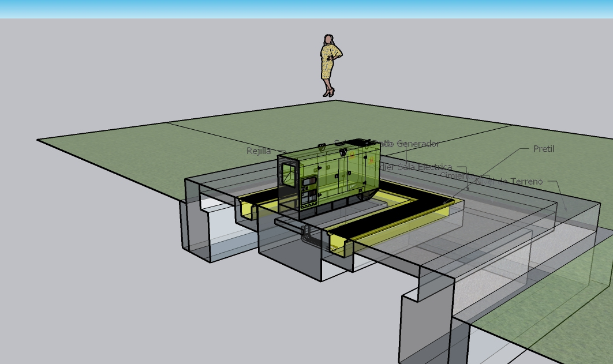Click the blue sky band at top
The image size is (613, 364).
click(x=306, y=9)
